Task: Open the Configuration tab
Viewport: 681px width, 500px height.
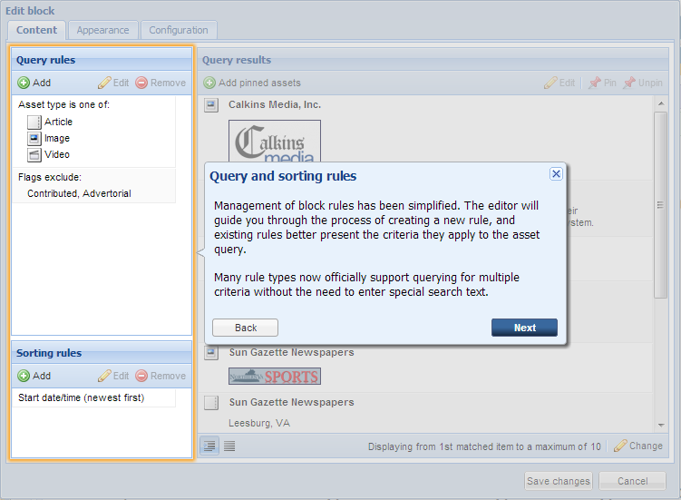Action: coord(178,30)
